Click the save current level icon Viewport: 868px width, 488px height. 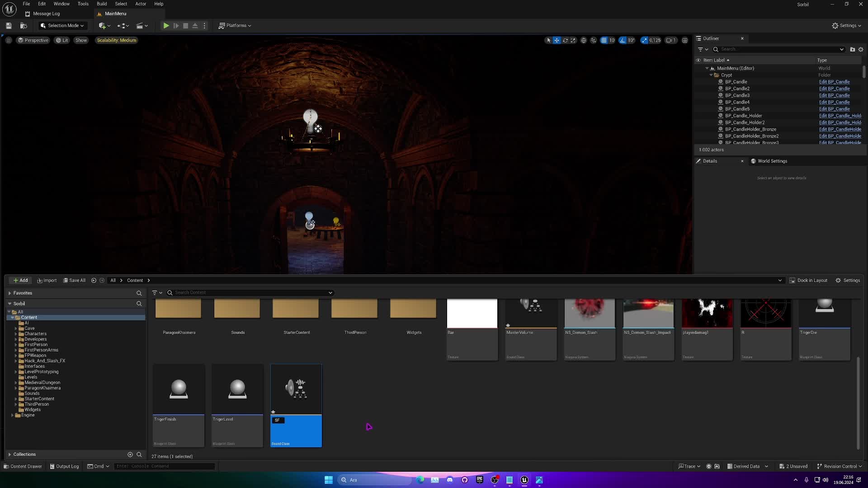(x=9, y=26)
